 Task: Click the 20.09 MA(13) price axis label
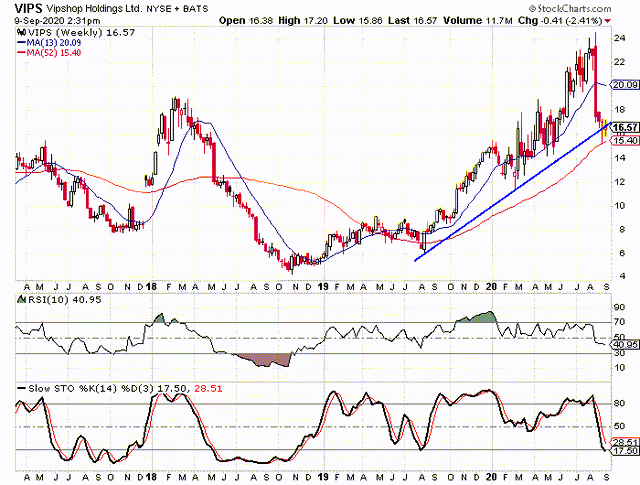(625, 85)
